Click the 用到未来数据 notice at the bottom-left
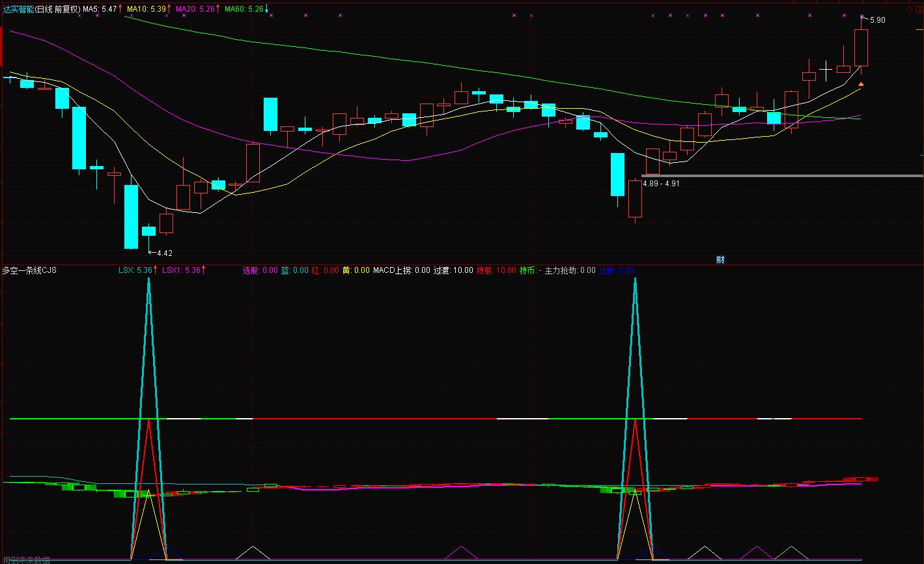 (x=26, y=559)
